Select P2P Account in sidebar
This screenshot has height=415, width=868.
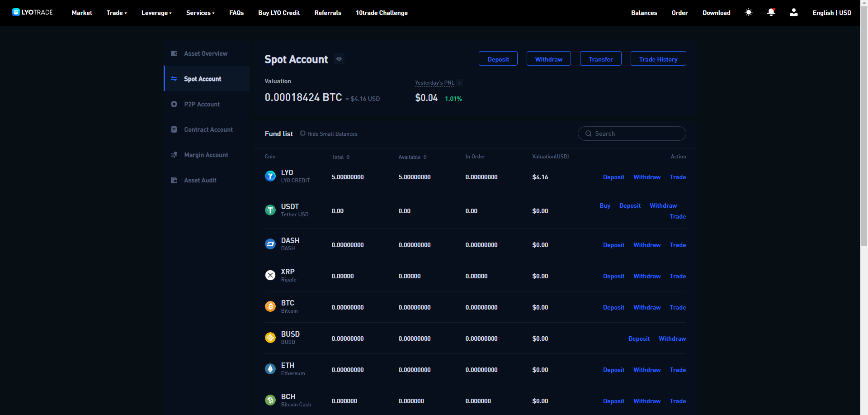coord(207,104)
